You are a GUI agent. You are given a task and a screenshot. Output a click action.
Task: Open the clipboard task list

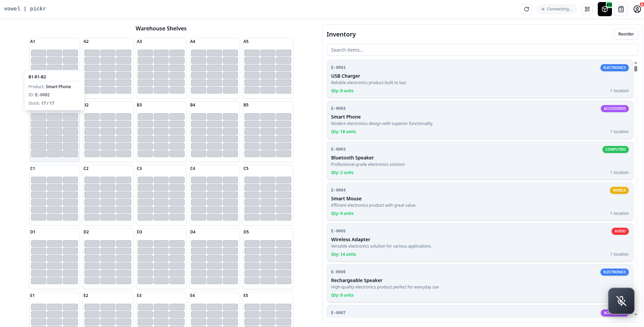[621, 9]
